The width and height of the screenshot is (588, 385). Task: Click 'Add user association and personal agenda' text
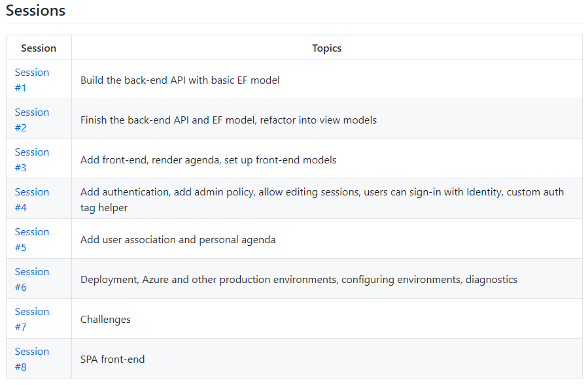point(178,240)
